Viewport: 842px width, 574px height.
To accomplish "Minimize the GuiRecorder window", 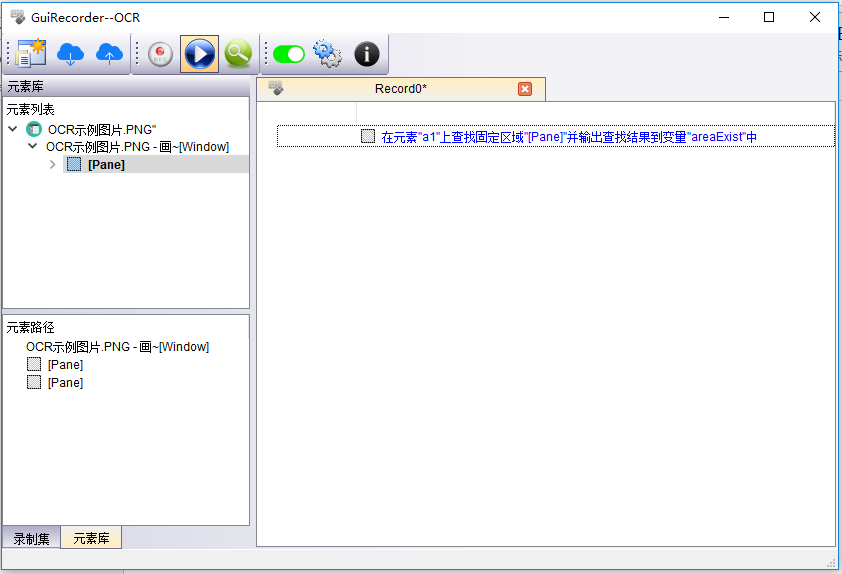I will point(724,17).
